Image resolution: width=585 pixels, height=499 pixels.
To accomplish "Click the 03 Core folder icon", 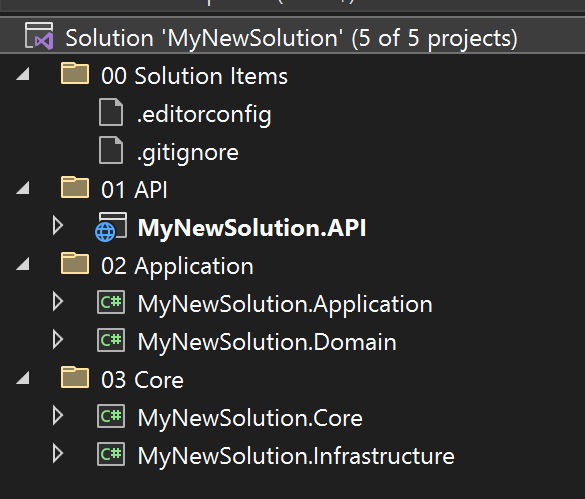I will (75, 377).
